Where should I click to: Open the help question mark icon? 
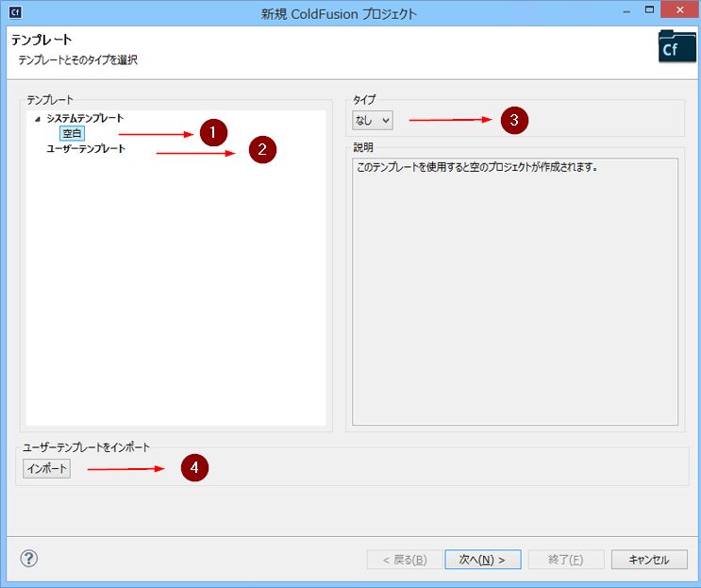coord(29,558)
